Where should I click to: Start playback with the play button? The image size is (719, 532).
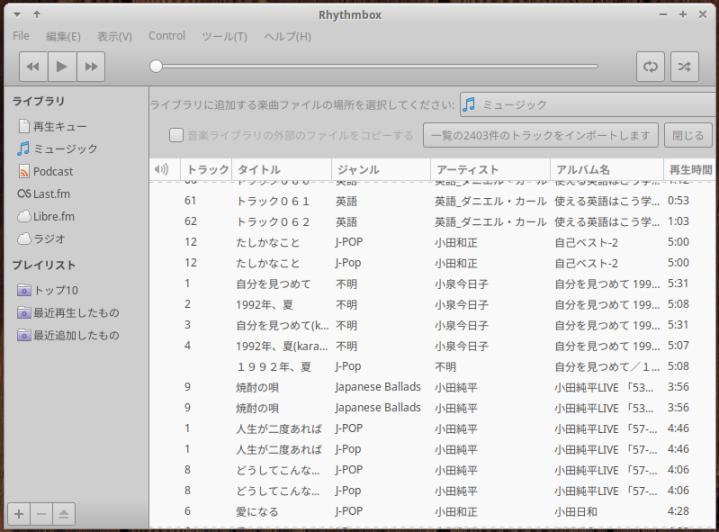coord(62,66)
